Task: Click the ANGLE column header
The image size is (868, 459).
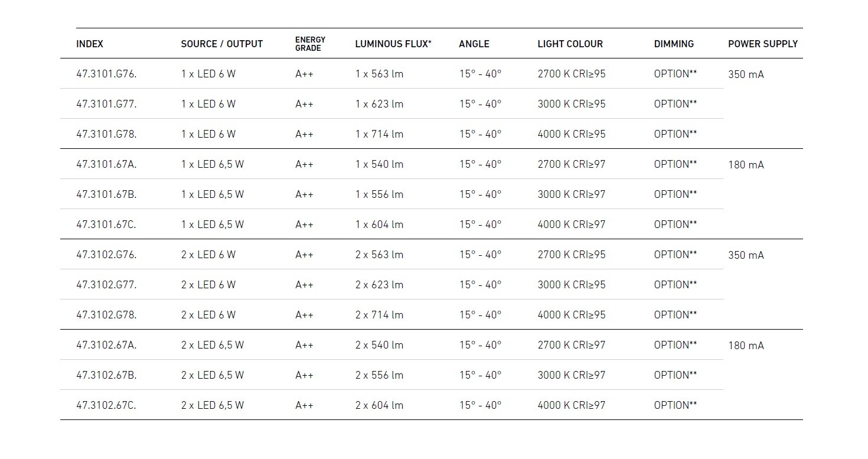Action: point(474,44)
